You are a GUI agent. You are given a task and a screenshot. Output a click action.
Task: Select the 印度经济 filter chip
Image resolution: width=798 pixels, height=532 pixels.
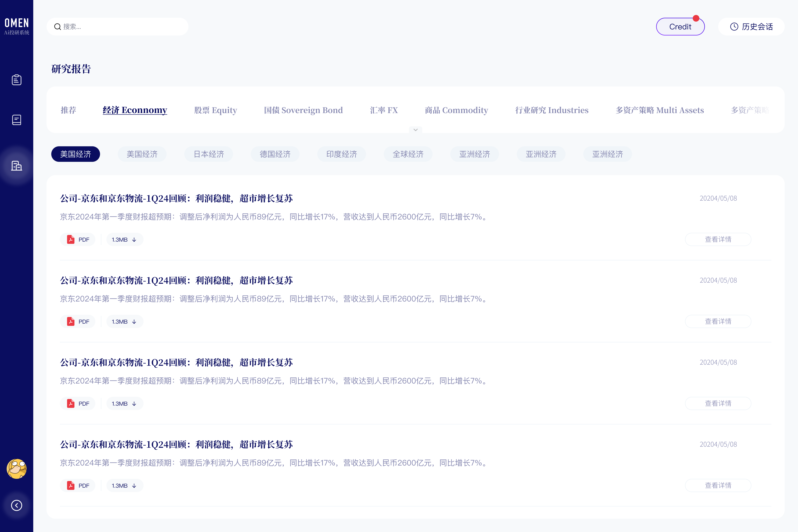click(x=342, y=154)
